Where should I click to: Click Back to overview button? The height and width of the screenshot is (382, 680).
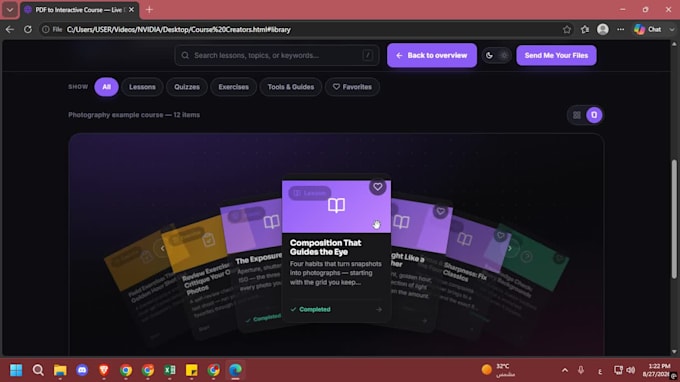click(432, 55)
